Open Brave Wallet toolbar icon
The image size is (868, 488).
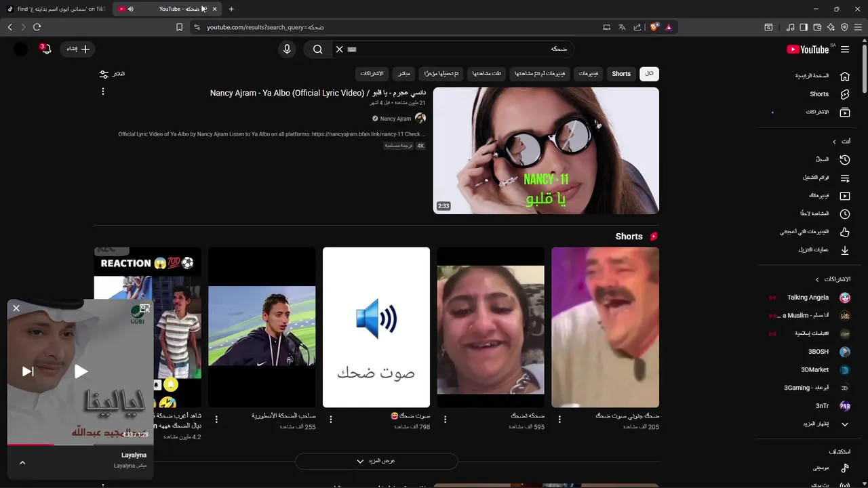817,27
